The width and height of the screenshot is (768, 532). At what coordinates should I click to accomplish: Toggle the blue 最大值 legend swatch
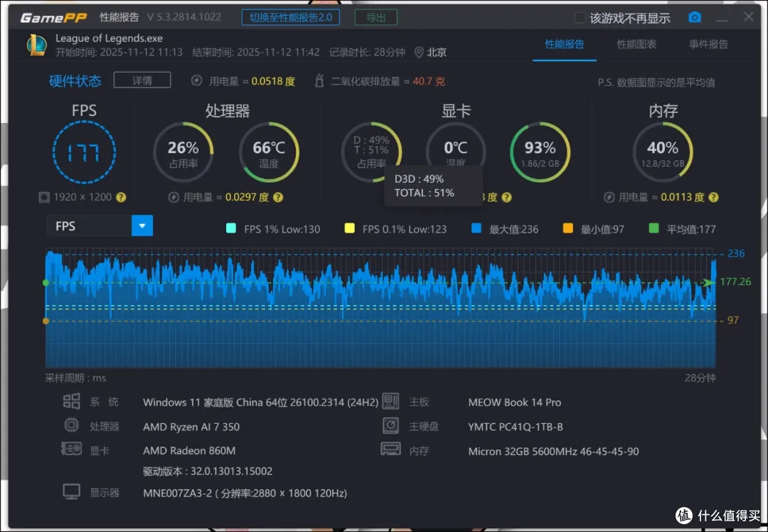pos(476,228)
